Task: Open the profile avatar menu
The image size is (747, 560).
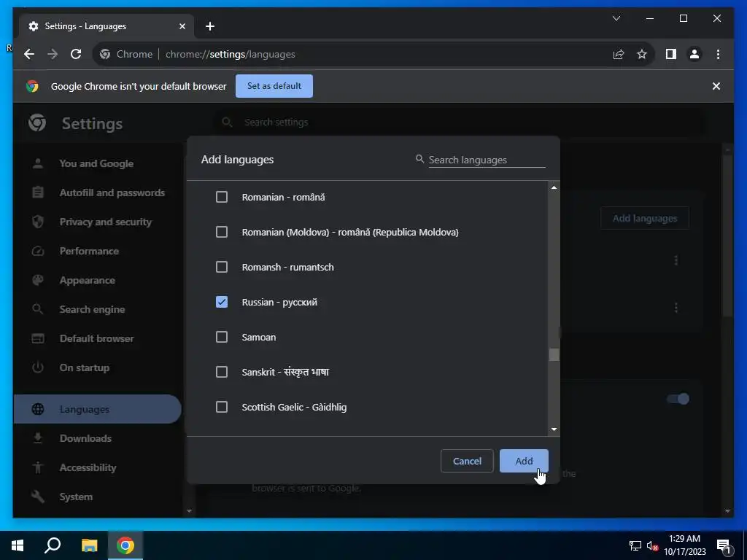Action: click(694, 54)
